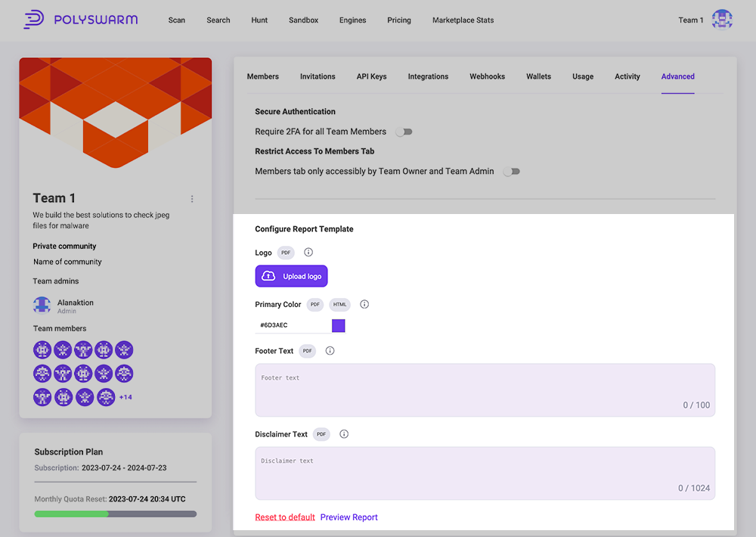Image resolution: width=756 pixels, height=537 pixels.
Task: Open the Webhooks tab
Action: coord(487,76)
